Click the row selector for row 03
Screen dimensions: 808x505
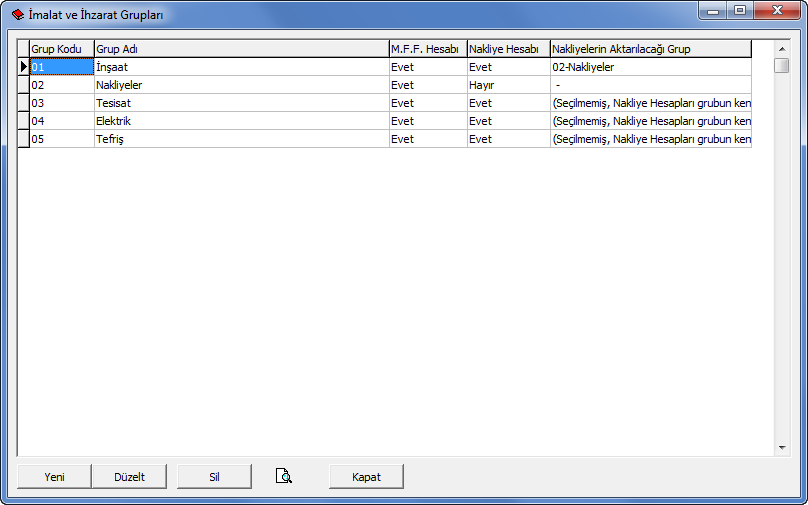point(23,103)
